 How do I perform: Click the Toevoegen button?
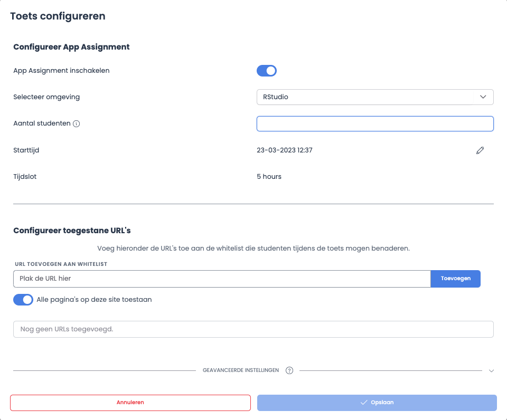pos(455,279)
